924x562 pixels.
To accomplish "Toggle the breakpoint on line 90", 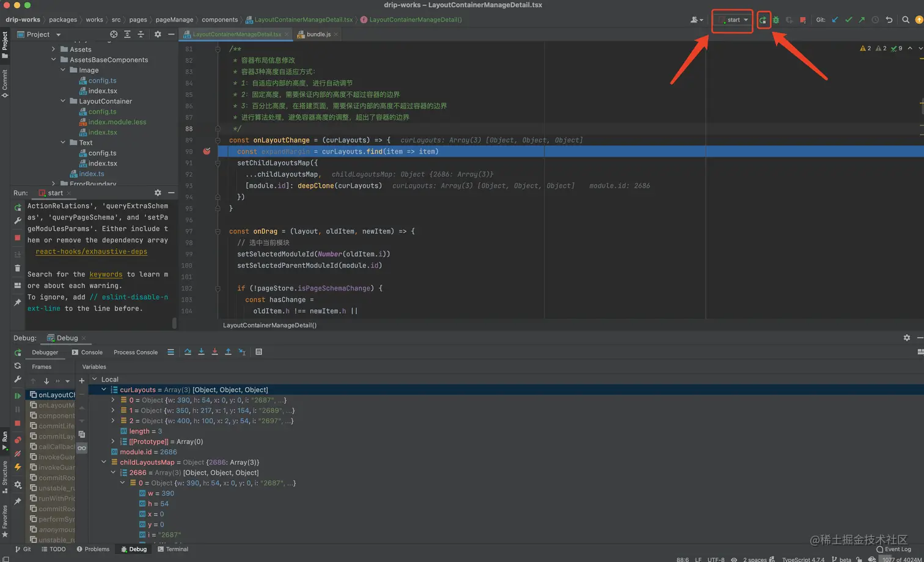I will pyautogui.click(x=207, y=151).
